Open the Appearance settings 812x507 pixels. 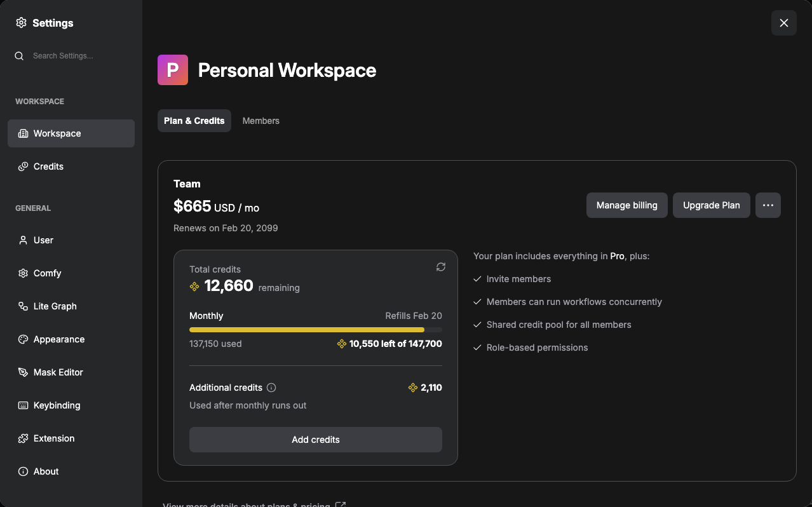pyautogui.click(x=71, y=339)
